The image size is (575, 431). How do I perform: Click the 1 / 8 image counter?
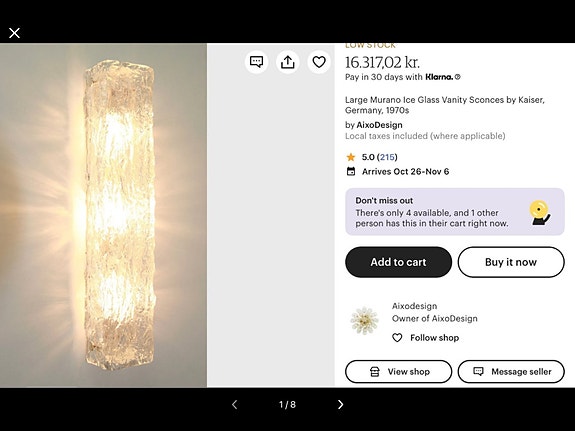(287, 404)
